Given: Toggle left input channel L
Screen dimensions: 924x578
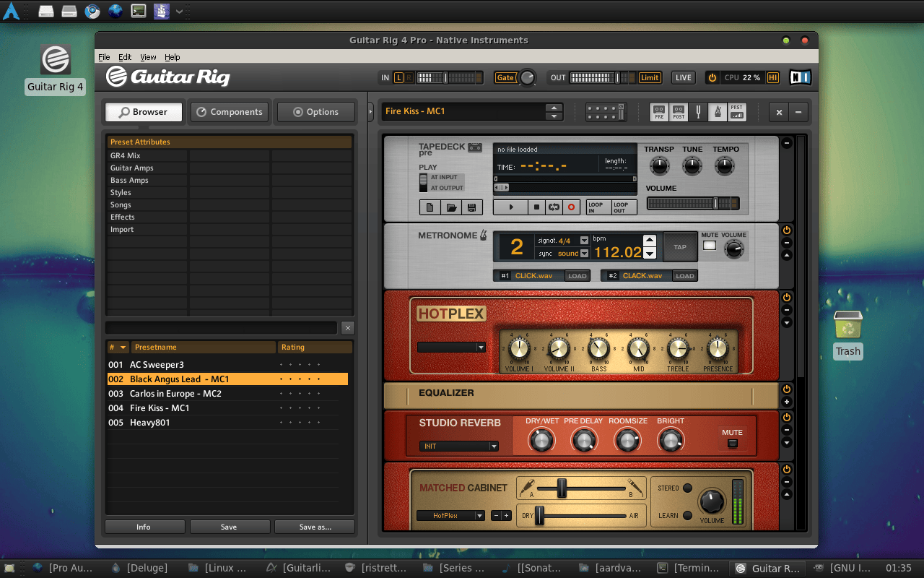Looking at the screenshot, I should [399, 77].
